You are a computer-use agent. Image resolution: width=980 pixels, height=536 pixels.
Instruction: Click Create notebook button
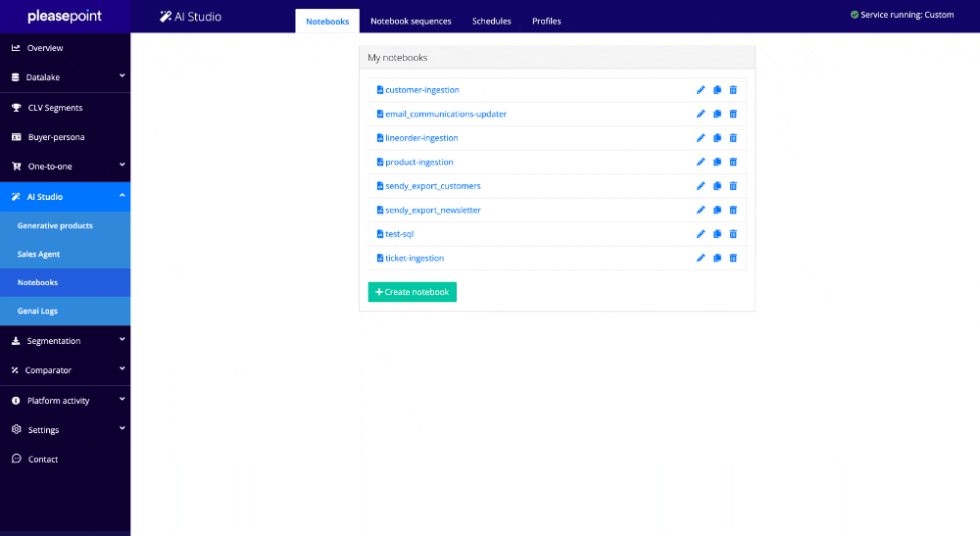point(413,292)
